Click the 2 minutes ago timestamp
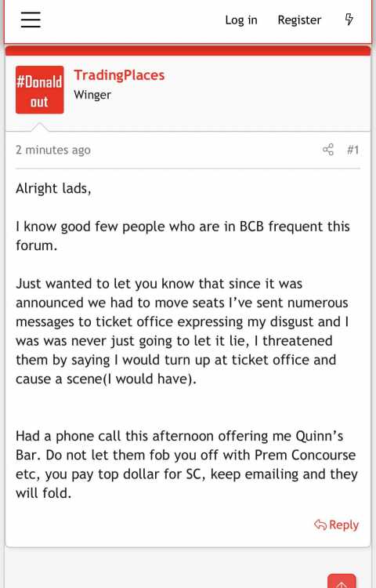Viewport: 376px width, 588px height. click(x=53, y=150)
